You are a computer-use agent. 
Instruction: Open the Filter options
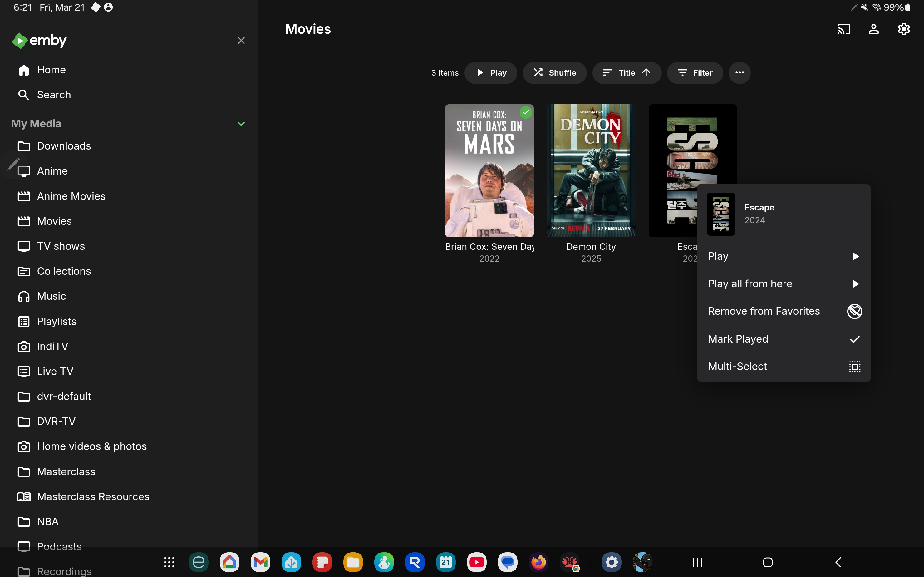[695, 72]
